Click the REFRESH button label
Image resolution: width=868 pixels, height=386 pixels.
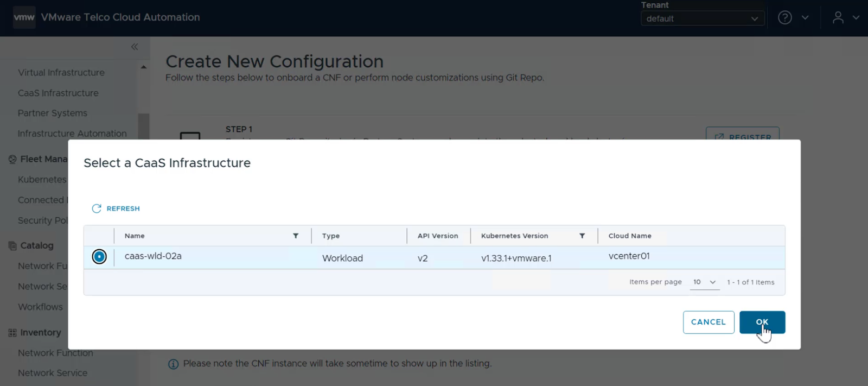[123, 208]
